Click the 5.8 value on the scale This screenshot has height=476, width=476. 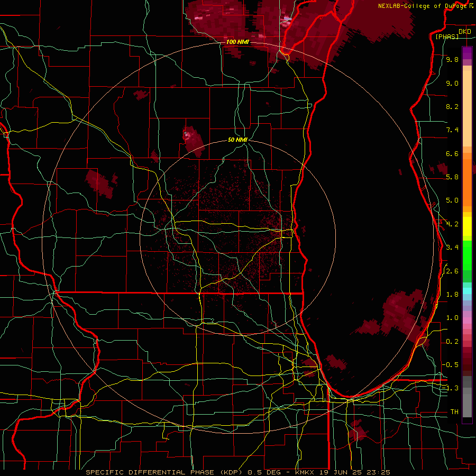tap(452, 177)
